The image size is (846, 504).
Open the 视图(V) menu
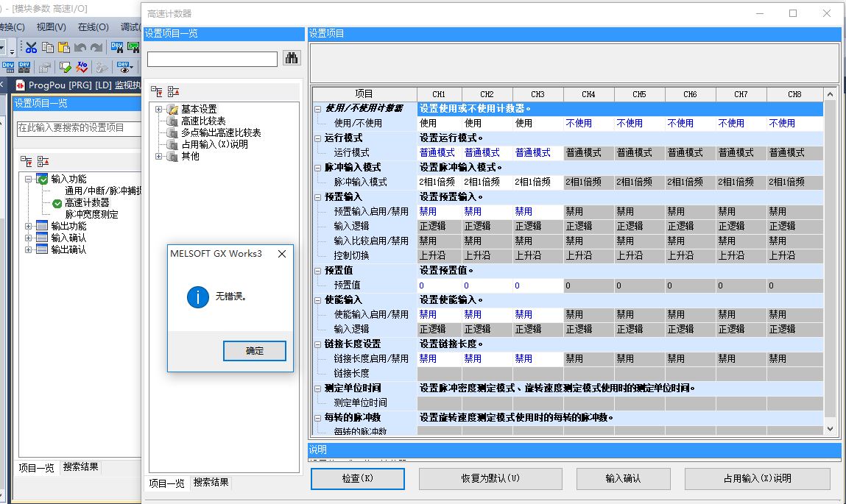(51, 27)
